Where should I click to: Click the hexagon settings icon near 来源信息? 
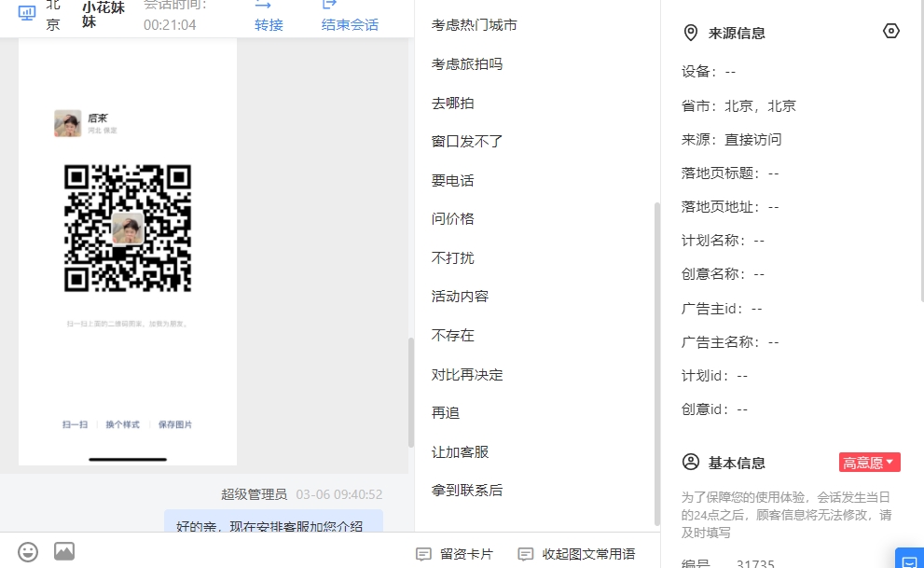[x=891, y=31]
